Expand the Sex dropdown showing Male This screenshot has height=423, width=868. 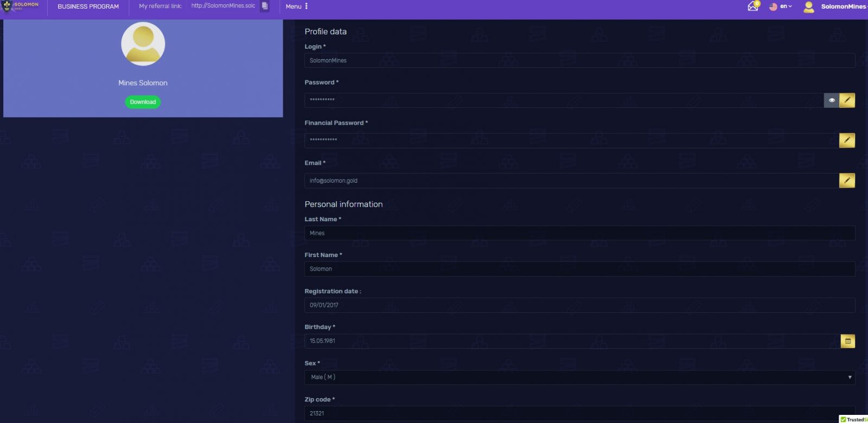click(579, 377)
